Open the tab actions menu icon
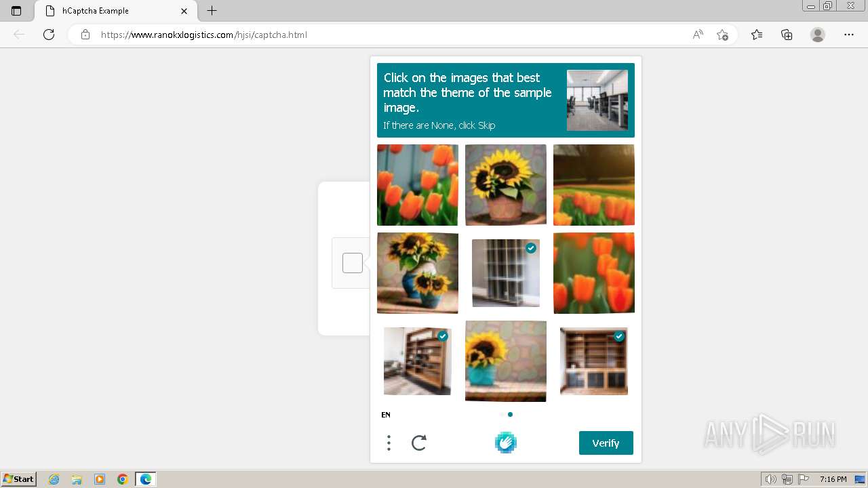 16,11
